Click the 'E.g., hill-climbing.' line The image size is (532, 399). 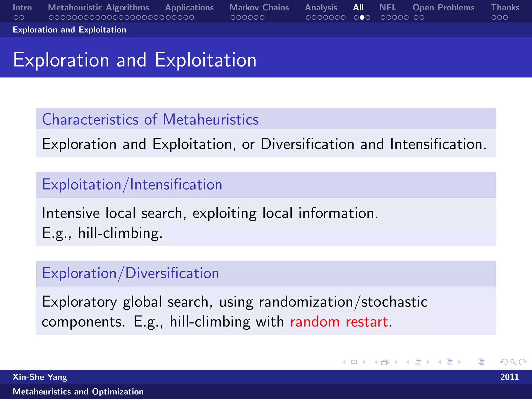[x=102, y=233]
